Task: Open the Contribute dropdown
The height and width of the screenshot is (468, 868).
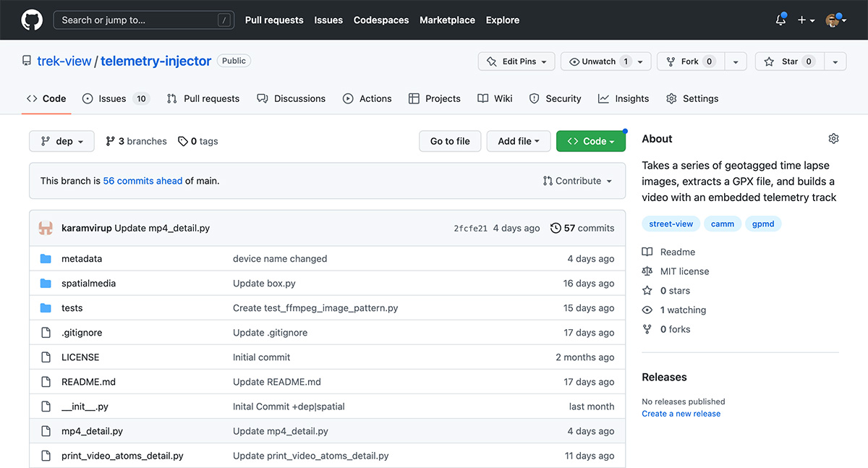Action: pos(577,181)
